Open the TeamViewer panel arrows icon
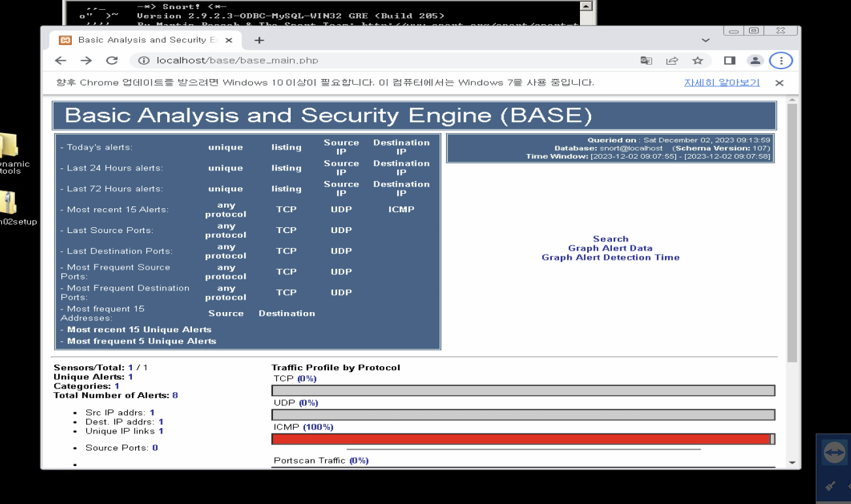851x504 pixels. coord(834,452)
